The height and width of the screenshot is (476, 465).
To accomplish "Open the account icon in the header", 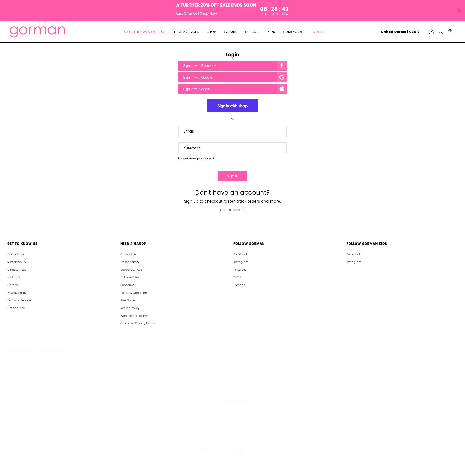I will [x=432, y=32].
